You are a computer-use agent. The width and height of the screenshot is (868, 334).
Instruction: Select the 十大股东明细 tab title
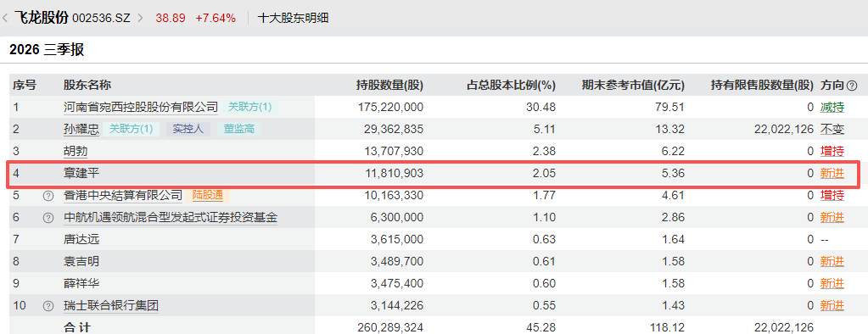pyautogui.click(x=294, y=18)
